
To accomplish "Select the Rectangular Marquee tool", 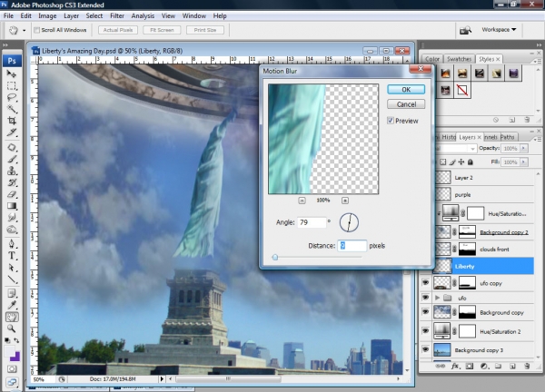I will pyautogui.click(x=12, y=86).
